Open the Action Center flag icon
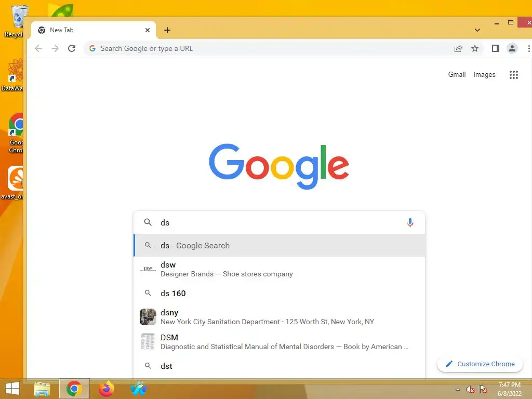This screenshot has height=399, width=532. [483, 389]
